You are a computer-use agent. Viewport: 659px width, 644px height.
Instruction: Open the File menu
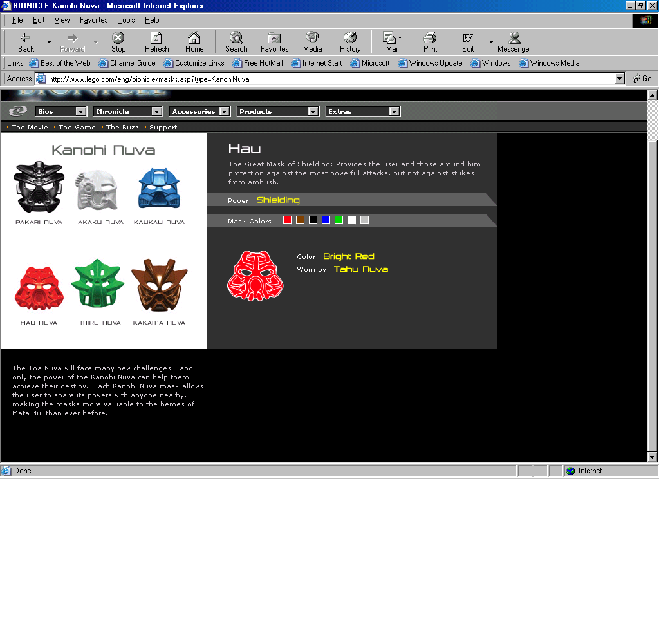[17, 20]
